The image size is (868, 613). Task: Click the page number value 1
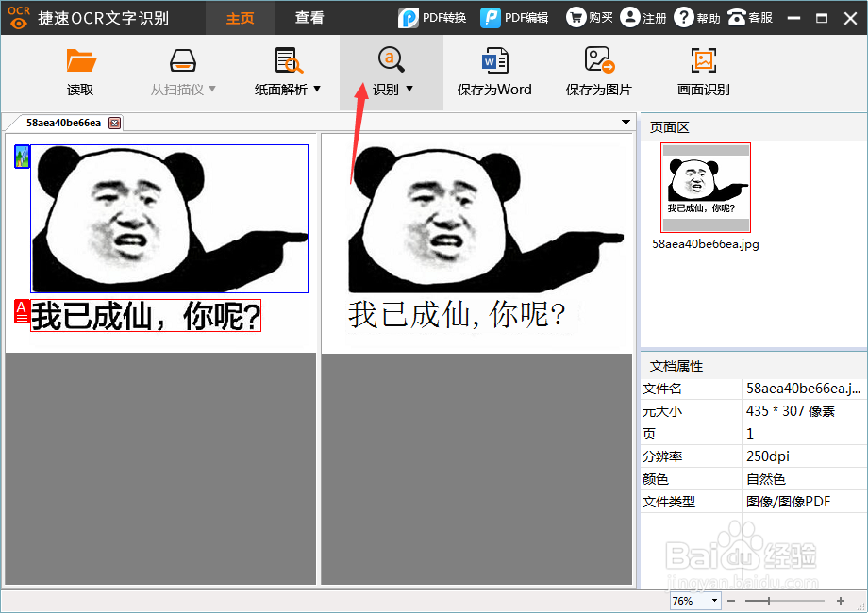pos(749,434)
